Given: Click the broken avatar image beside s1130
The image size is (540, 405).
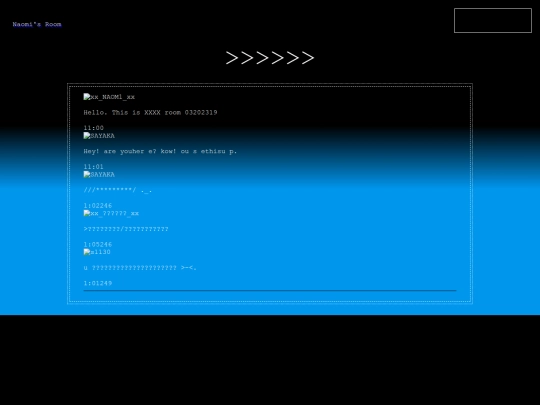Looking at the screenshot, I should coord(97,252).
